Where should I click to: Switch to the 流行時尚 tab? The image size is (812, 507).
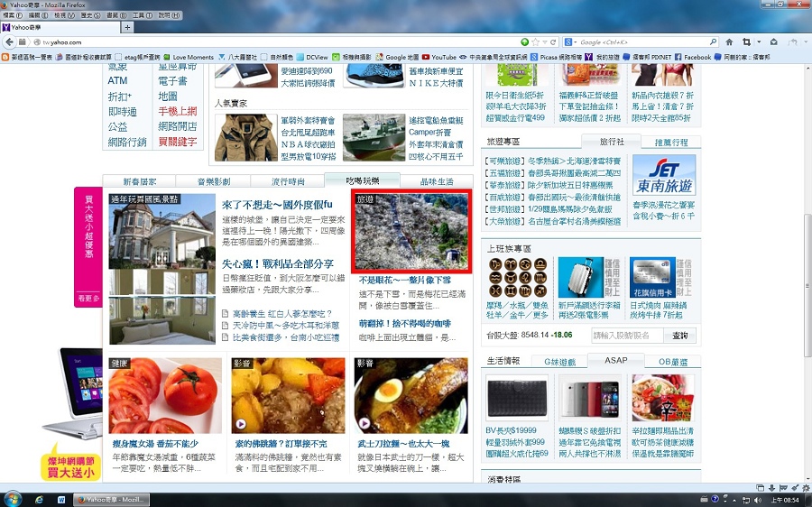click(x=288, y=181)
